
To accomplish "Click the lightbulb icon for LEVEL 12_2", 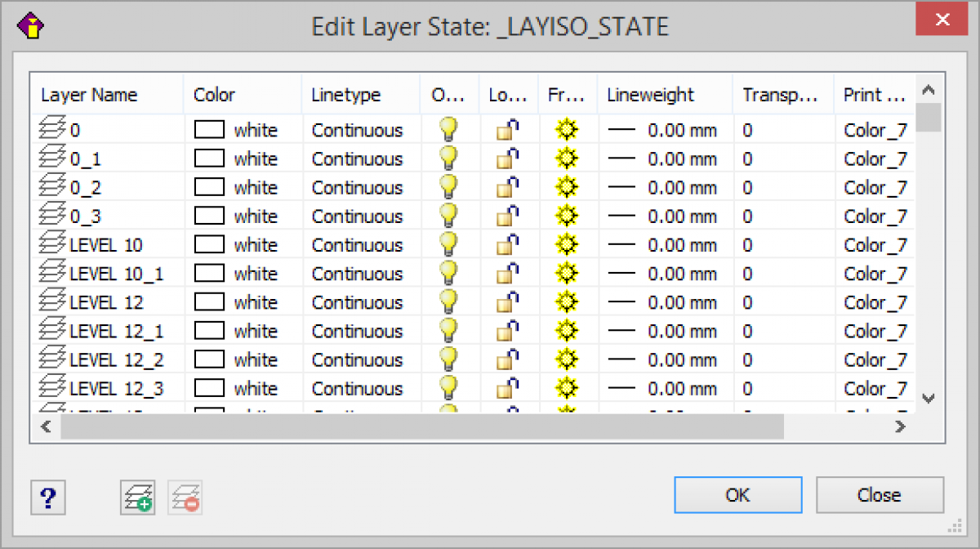I will pyautogui.click(x=448, y=359).
